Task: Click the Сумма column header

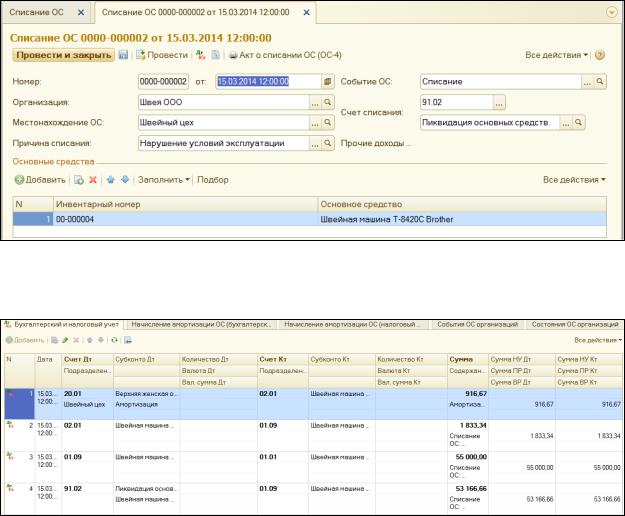Action: pyautogui.click(x=468, y=359)
